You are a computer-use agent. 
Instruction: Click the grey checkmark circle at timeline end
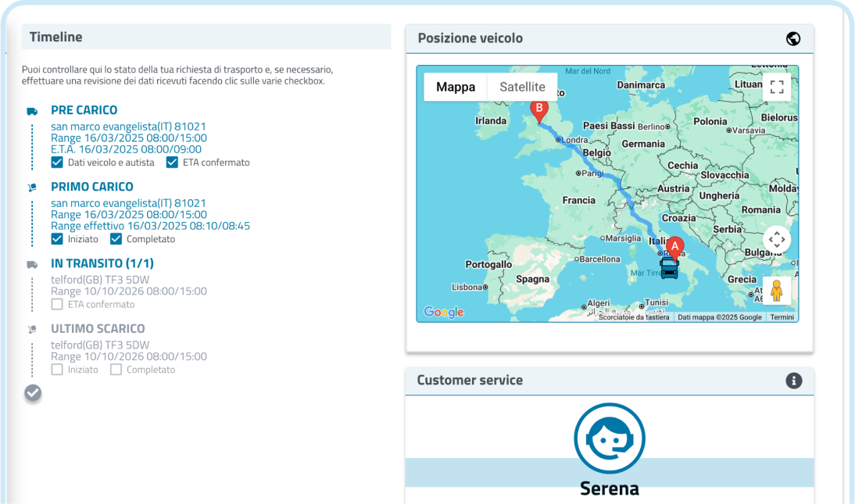pos(33,392)
